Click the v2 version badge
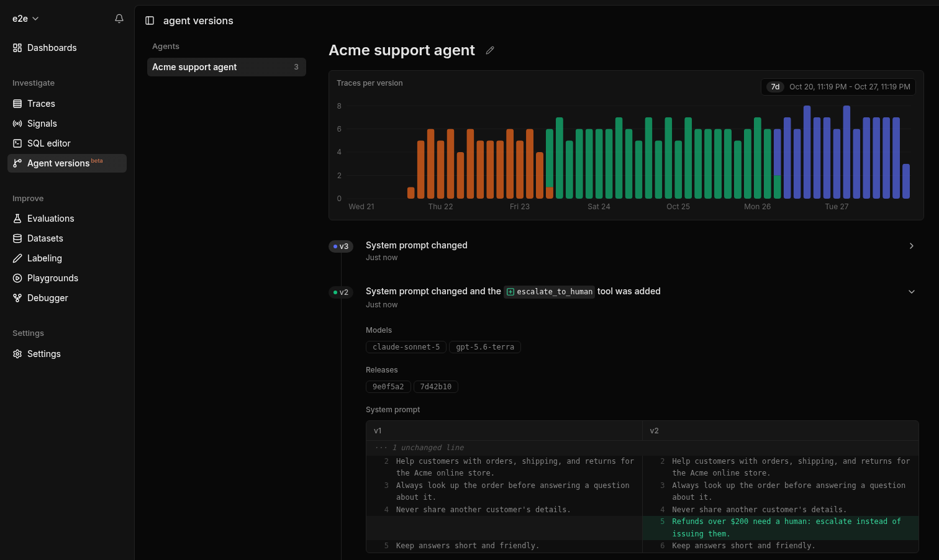939x560 pixels. [341, 292]
